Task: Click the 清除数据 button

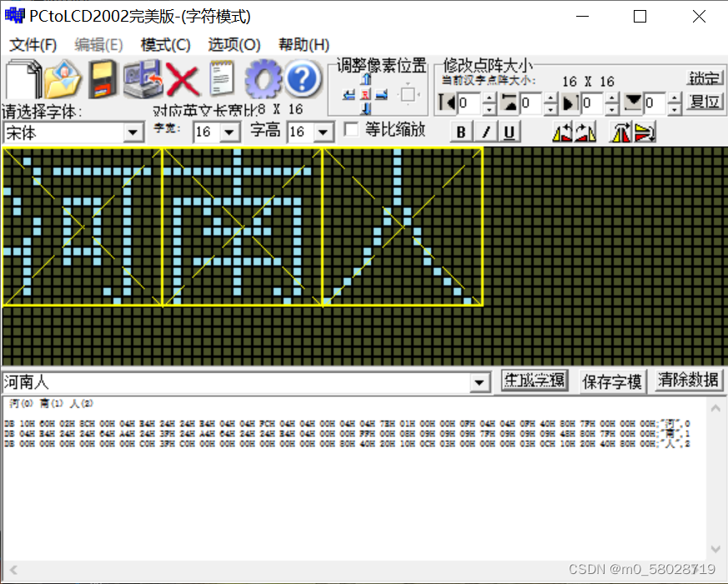Action: [x=687, y=380]
